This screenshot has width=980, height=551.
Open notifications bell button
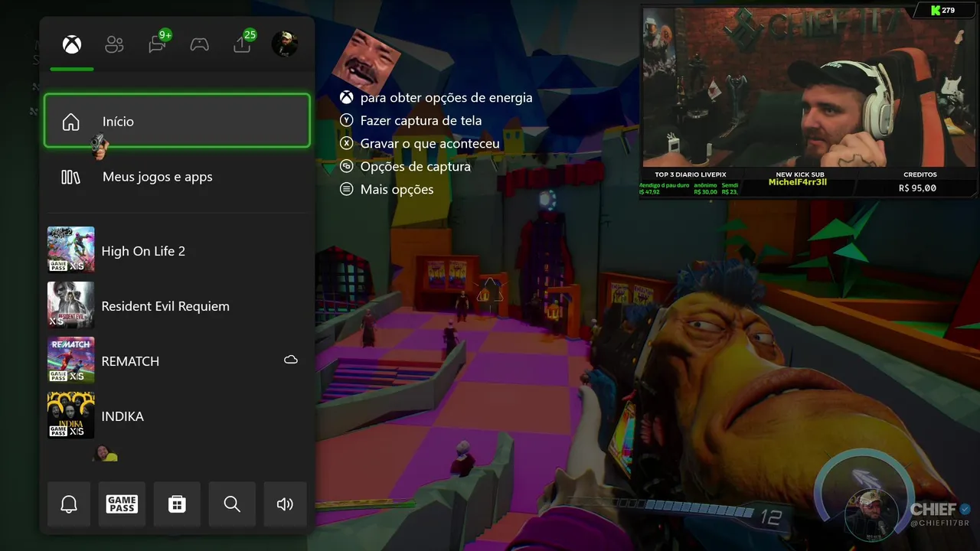pos(69,504)
